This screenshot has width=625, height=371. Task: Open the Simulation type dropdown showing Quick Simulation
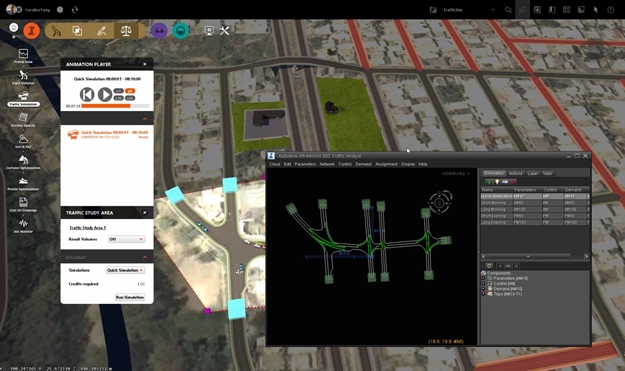pyautogui.click(x=125, y=270)
